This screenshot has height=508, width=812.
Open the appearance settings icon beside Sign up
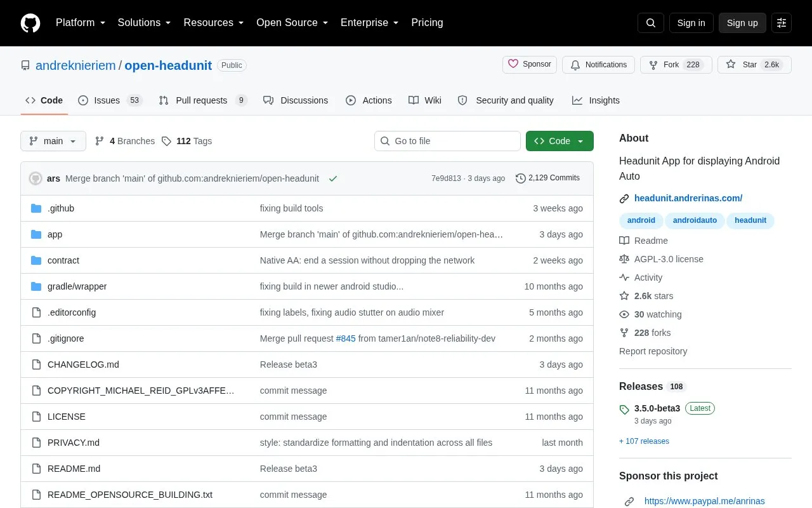tap(782, 23)
